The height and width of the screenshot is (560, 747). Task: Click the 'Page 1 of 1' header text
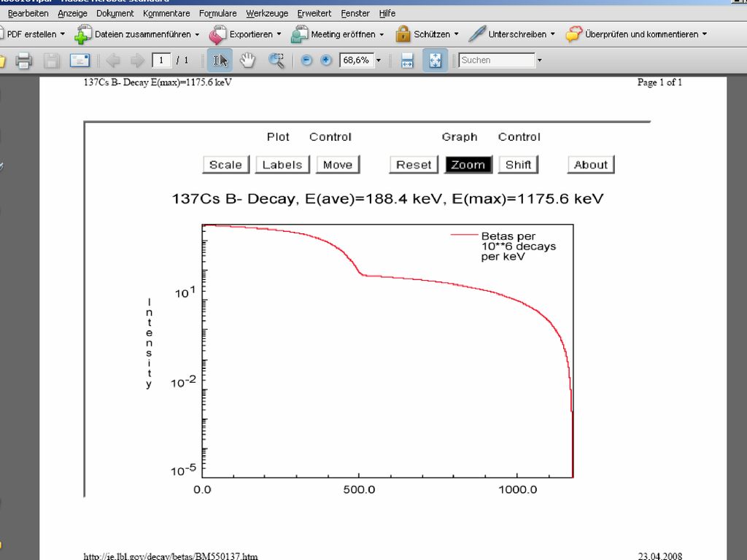tap(659, 82)
